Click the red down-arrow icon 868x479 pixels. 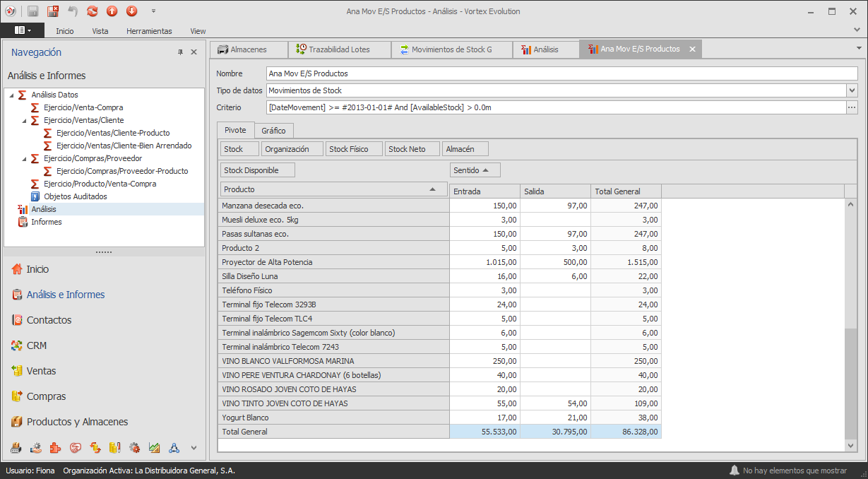click(x=132, y=11)
